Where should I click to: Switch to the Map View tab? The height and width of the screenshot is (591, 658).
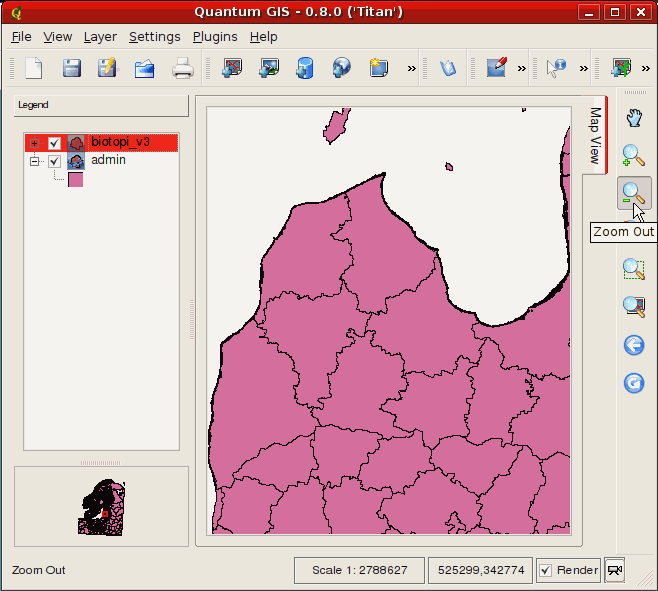tap(595, 135)
